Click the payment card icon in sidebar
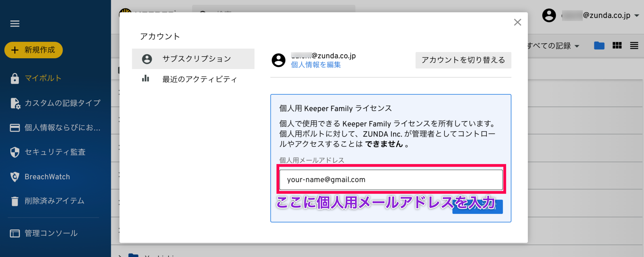644x257 pixels. coord(15,128)
